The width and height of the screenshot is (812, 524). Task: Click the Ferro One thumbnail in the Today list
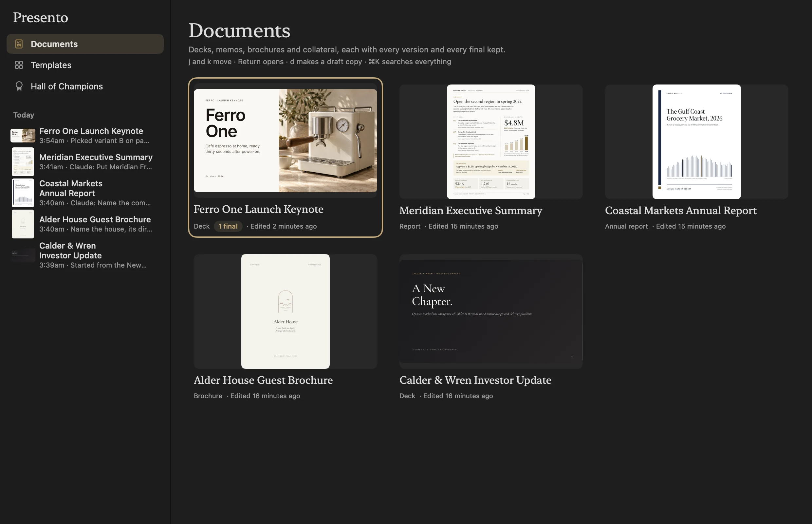click(x=23, y=136)
